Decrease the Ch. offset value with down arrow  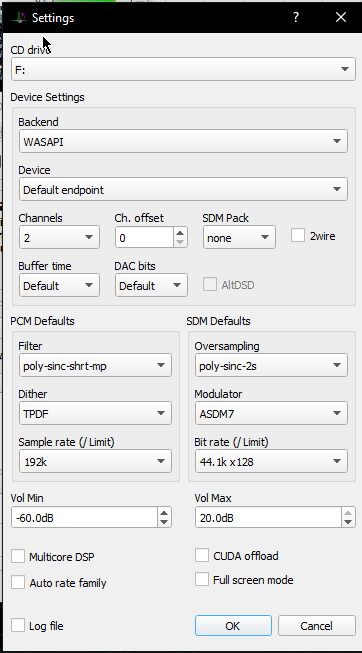pos(180,242)
